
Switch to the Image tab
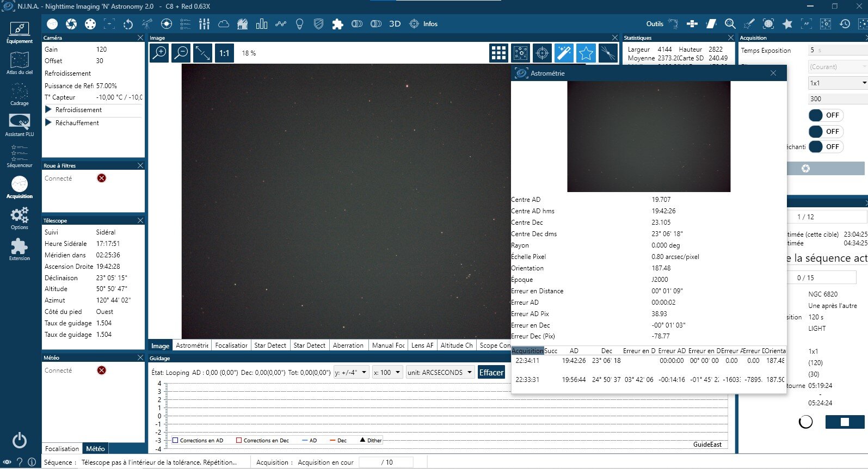[160, 345]
